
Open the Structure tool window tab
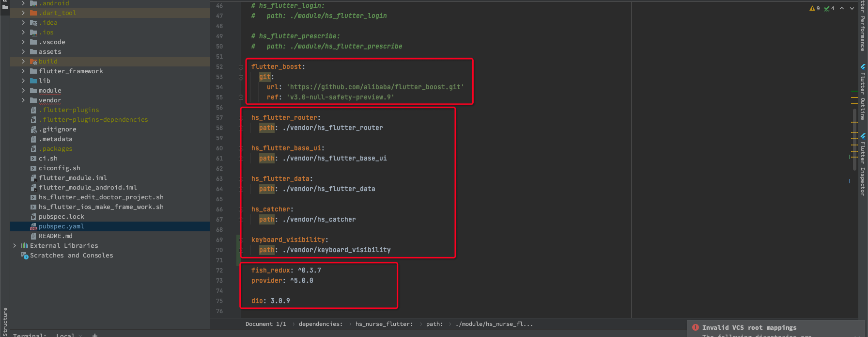[5, 321]
